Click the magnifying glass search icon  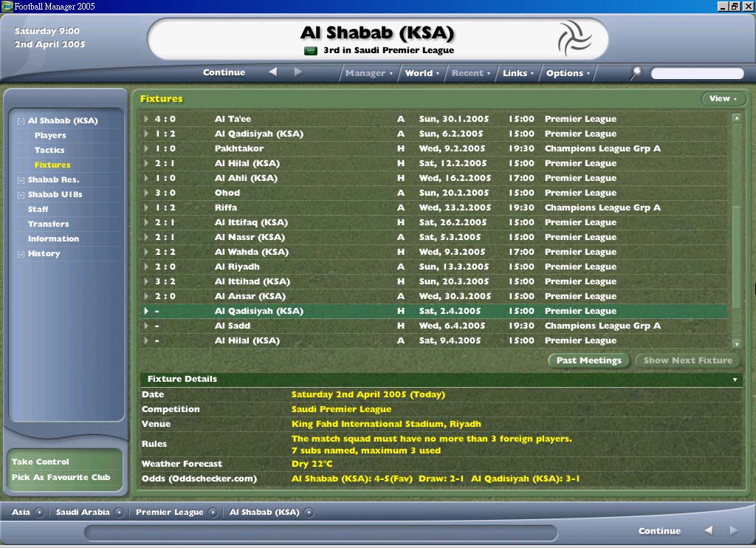[x=636, y=72]
